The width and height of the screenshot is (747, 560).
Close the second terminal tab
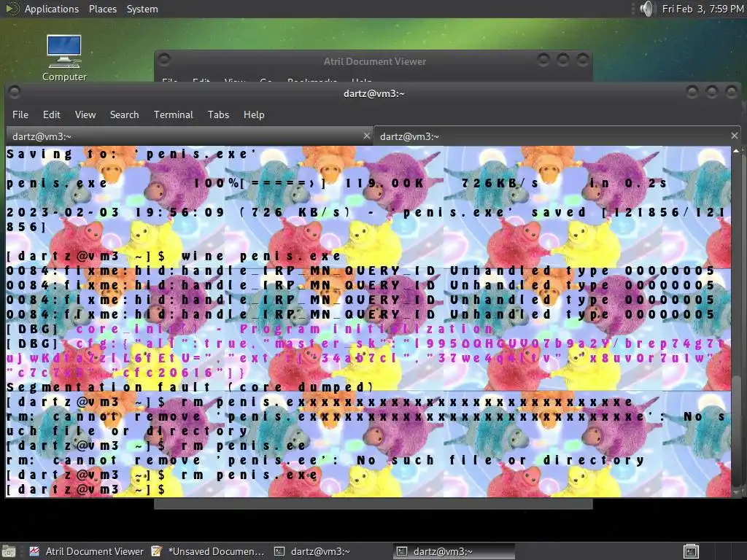coord(735,136)
